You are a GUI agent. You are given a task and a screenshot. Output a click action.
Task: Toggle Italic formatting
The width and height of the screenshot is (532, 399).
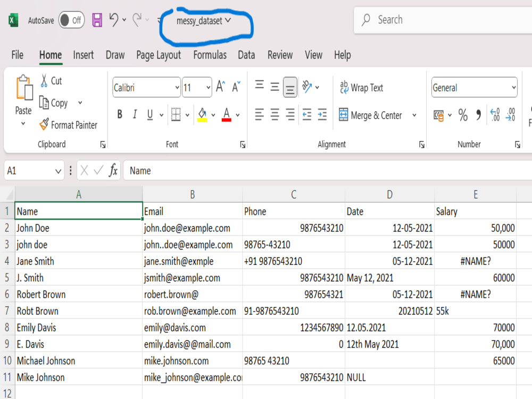point(135,114)
